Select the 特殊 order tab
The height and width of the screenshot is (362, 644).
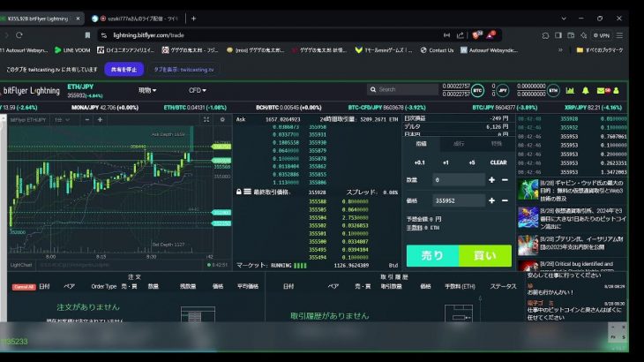pyautogui.click(x=496, y=144)
